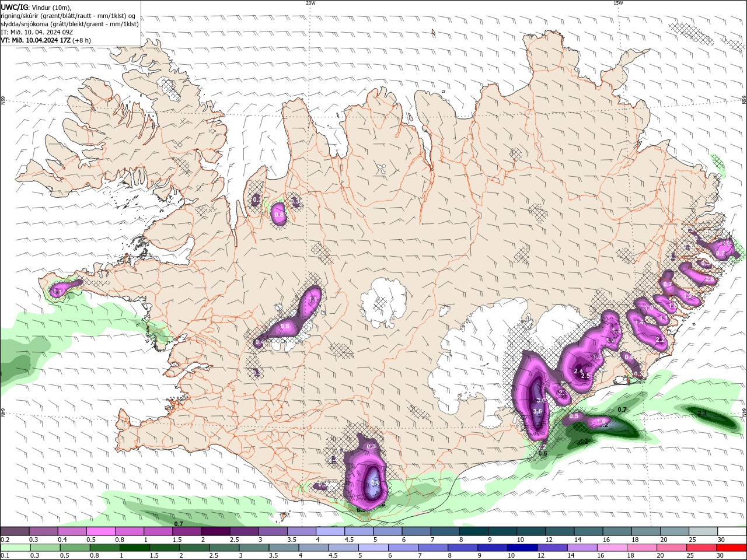Pick snow legend swatch between 25 and 30
Image resolution: width=747 pixels, height=560 pixels.
pyautogui.click(x=703, y=531)
